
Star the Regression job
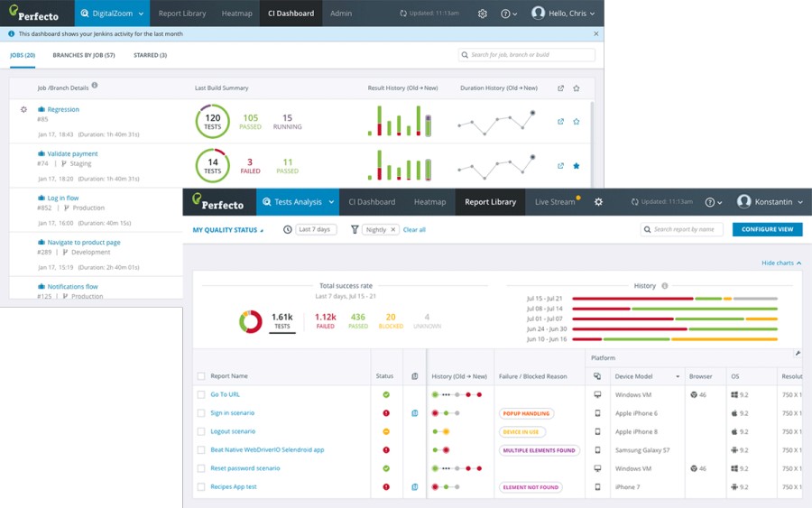(577, 122)
